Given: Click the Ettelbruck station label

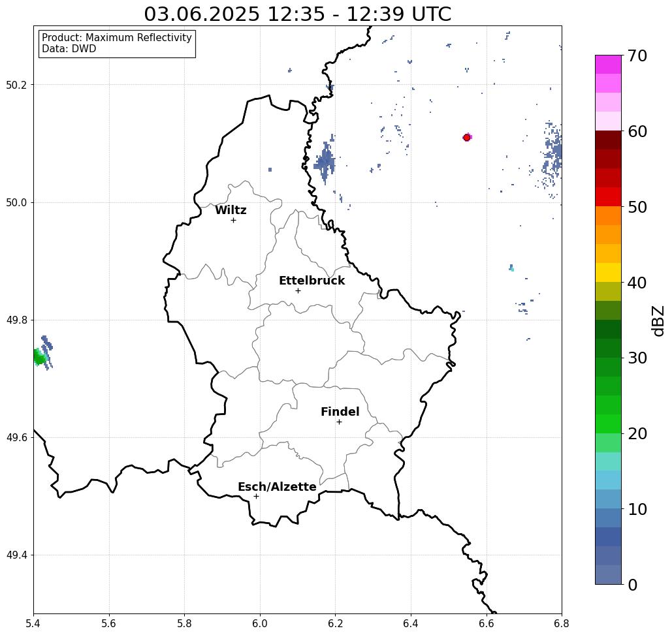Looking at the screenshot, I should tap(312, 281).
